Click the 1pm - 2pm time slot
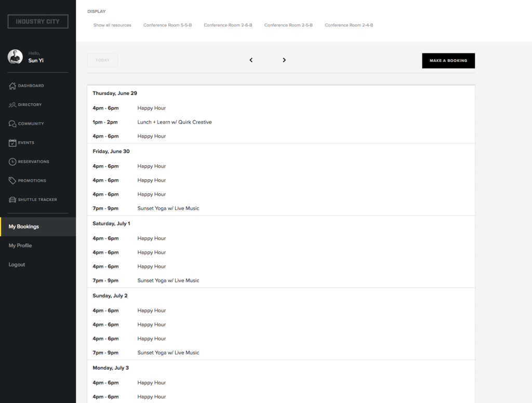Image resolution: width=532 pixels, height=403 pixels. [105, 122]
